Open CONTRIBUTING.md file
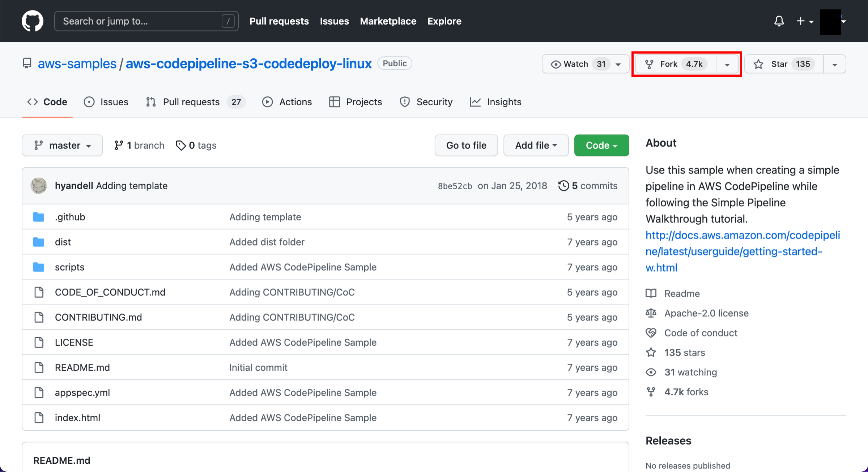Image resolution: width=868 pixels, height=472 pixels. 98,317
